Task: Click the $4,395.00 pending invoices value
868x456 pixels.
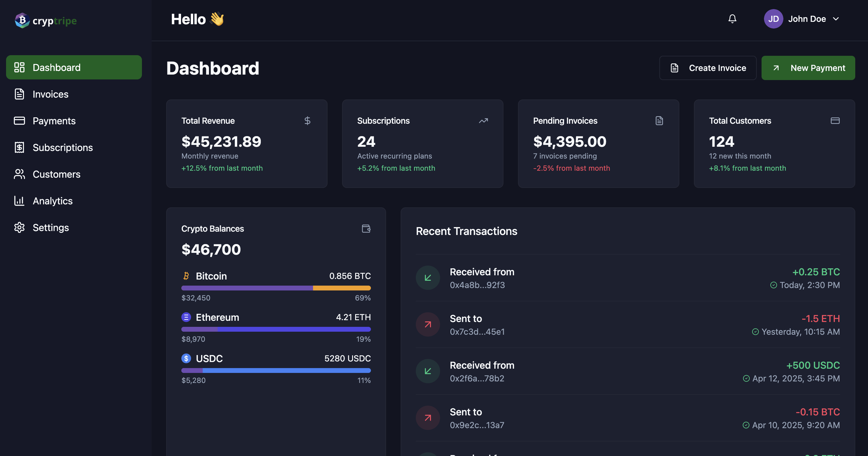Action: pyautogui.click(x=570, y=142)
